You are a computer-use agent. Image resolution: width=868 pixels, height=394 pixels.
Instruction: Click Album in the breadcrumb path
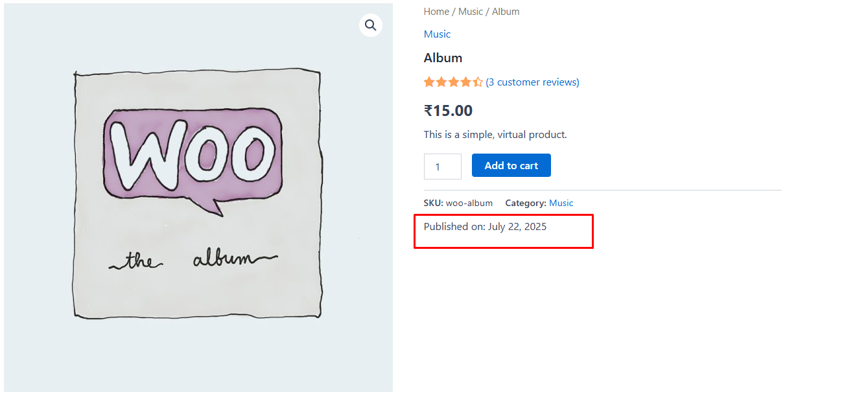click(x=506, y=11)
